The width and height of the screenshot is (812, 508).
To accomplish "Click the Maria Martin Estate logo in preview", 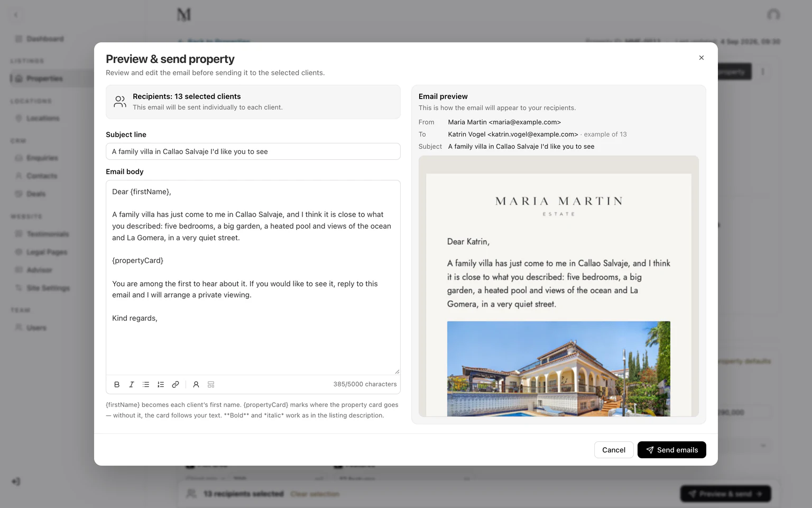I will 559,206.
